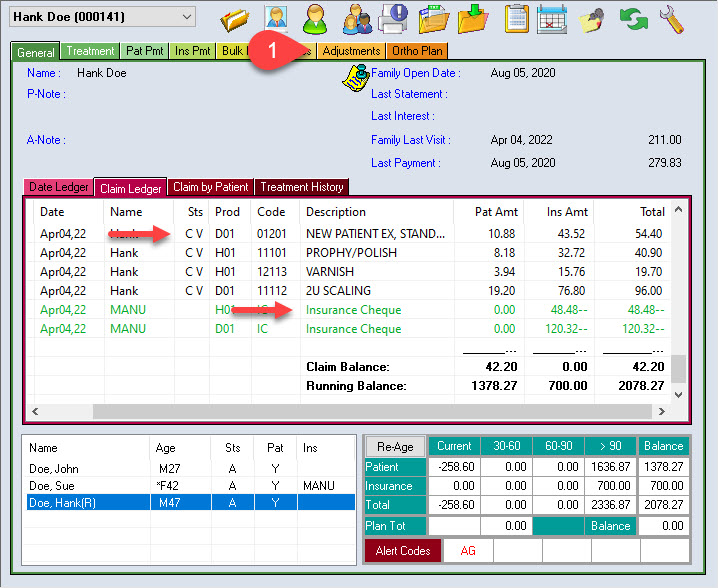Click the yellow pinned note beside Family Open Date
The image size is (718, 588).
click(356, 78)
